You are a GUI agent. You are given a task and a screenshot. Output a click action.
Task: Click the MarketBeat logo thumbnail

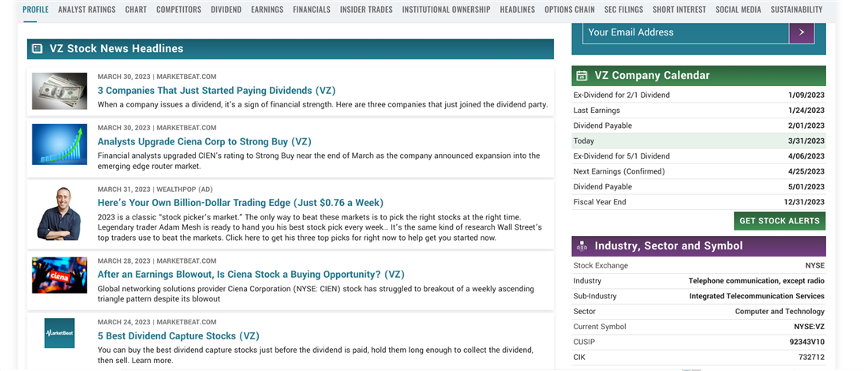[59, 333]
